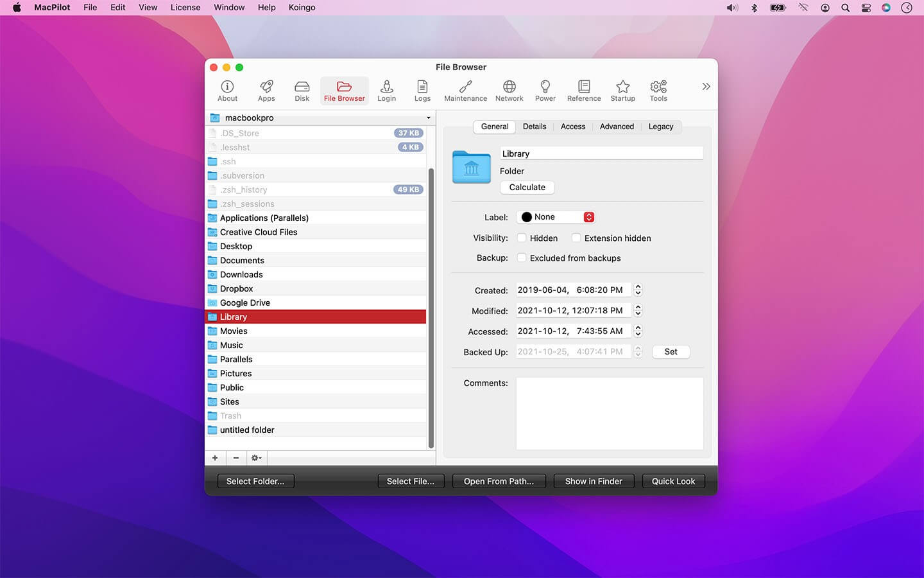Open the About panel icon

pos(227,90)
